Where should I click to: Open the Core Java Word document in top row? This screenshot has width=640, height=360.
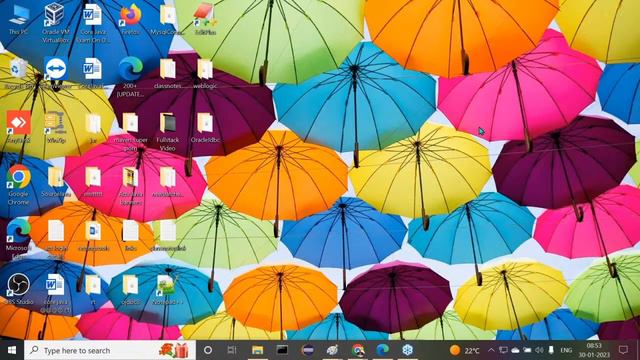[x=93, y=22]
